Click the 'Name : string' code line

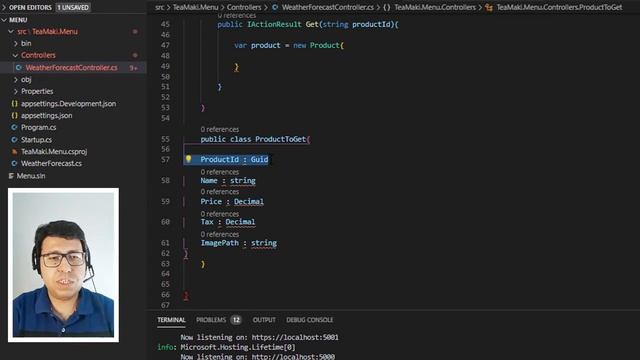coord(228,180)
